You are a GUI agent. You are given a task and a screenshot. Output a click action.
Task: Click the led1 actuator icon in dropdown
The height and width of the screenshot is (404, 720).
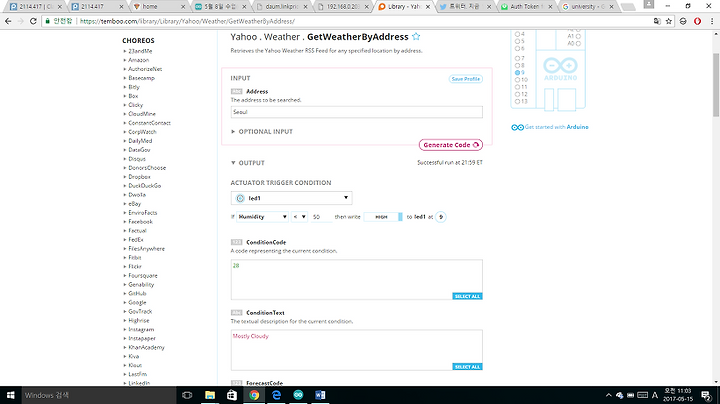tap(240, 198)
